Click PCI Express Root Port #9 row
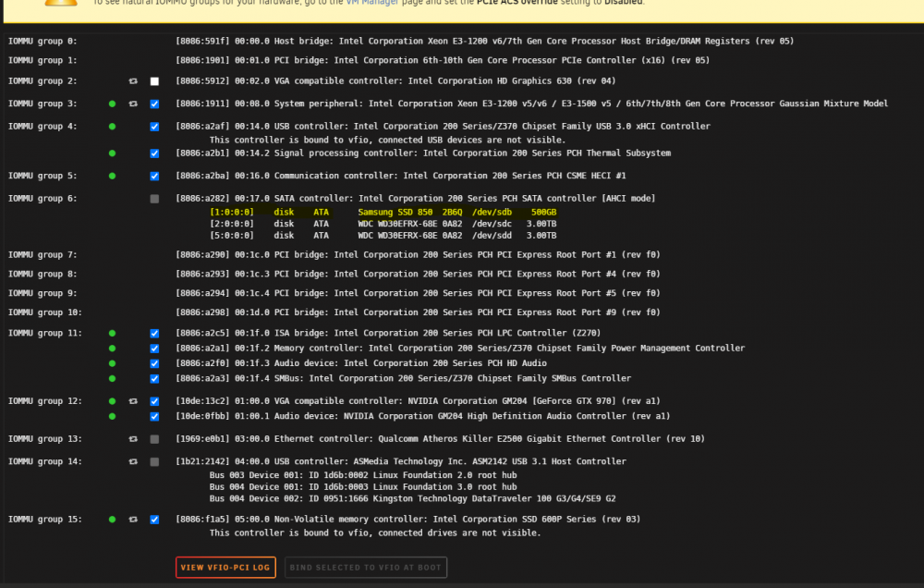Viewport: 924px width, 588px height. pyautogui.click(x=418, y=312)
